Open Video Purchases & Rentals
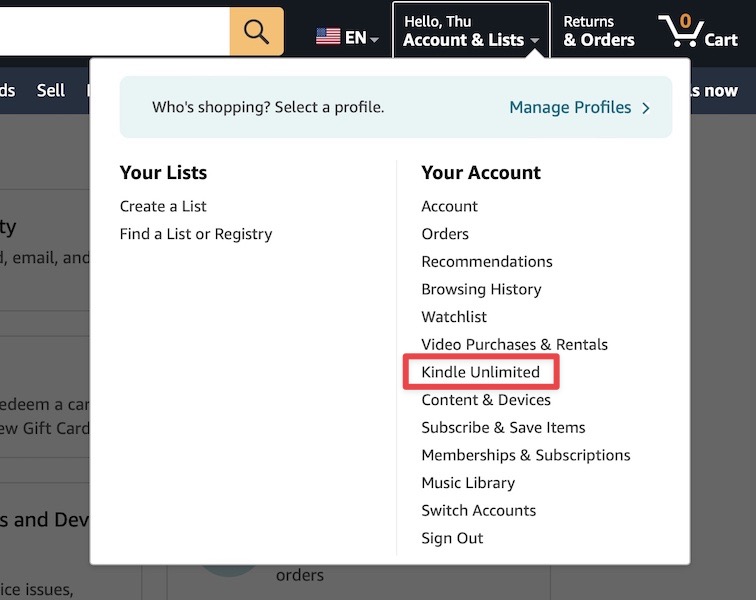 pos(514,344)
